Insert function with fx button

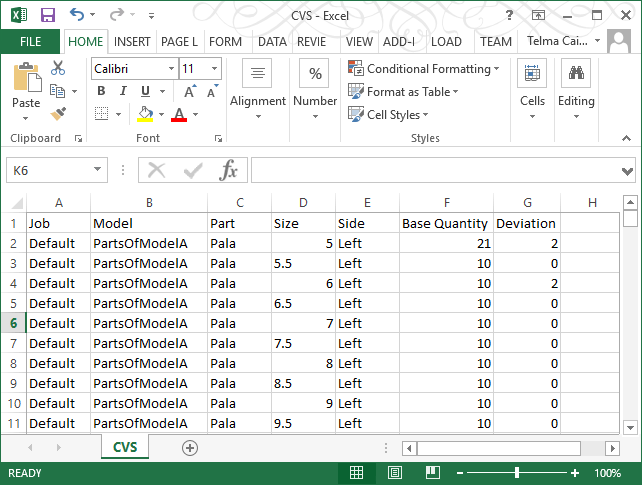[228, 170]
